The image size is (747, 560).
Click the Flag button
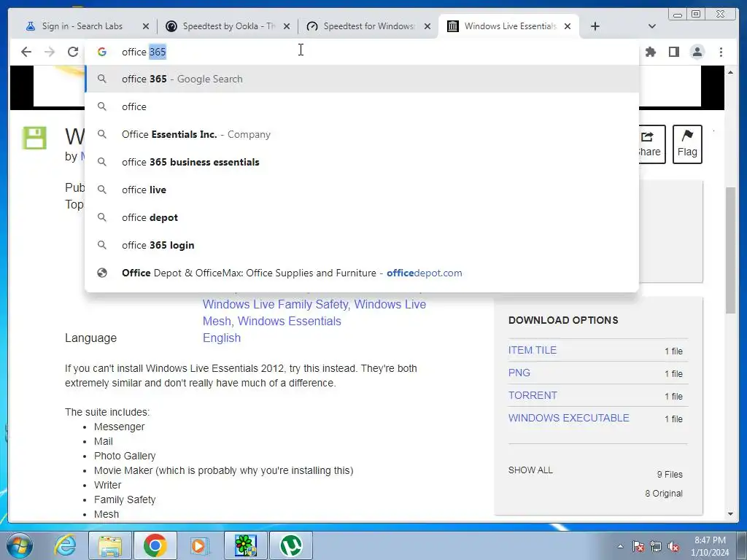point(687,144)
